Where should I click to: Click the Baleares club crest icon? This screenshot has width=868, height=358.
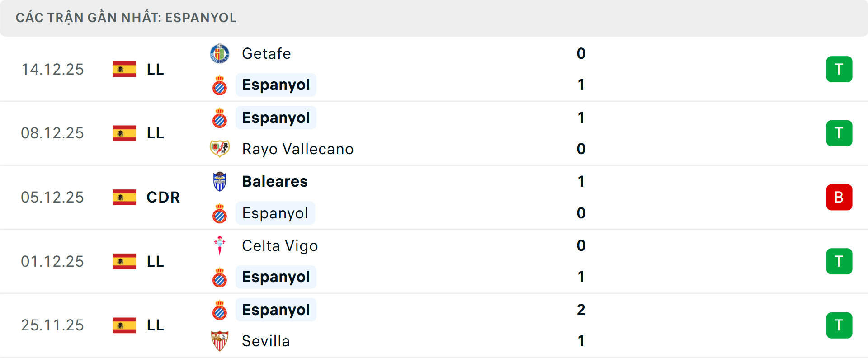(x=220, y=182)
